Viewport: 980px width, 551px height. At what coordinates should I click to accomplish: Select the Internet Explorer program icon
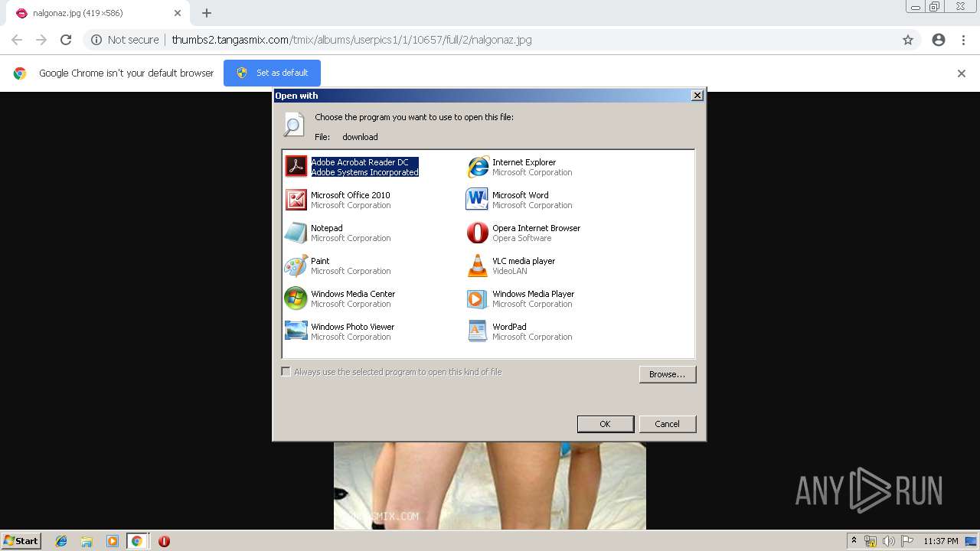click(478, 166)
